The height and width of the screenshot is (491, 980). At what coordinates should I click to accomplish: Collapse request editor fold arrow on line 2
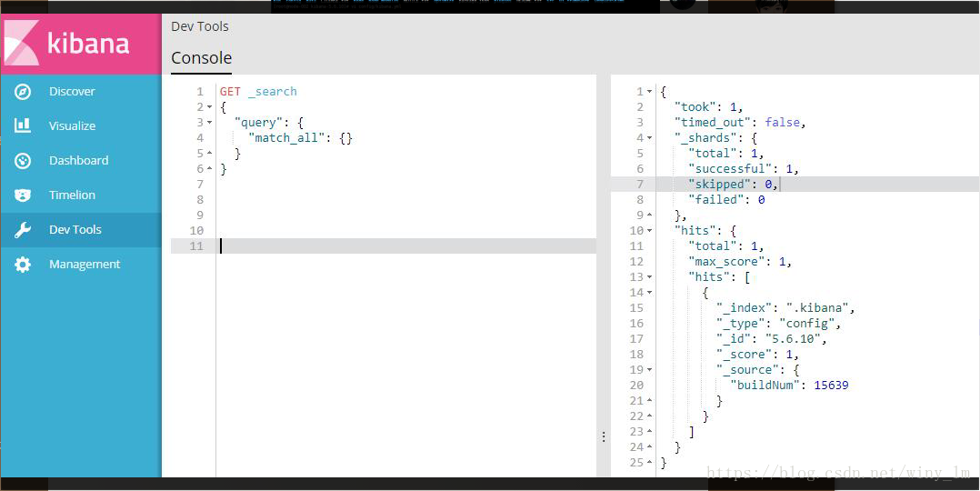coord(209,107)
